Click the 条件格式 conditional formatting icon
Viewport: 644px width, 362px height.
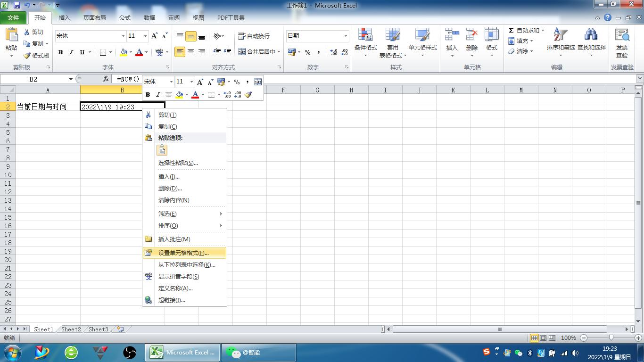tap(365, 41)
